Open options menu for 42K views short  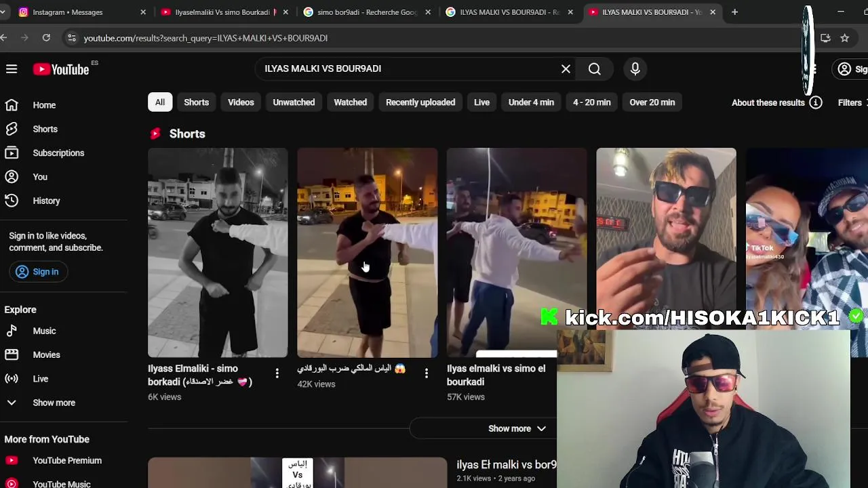(x=426, y=373)
